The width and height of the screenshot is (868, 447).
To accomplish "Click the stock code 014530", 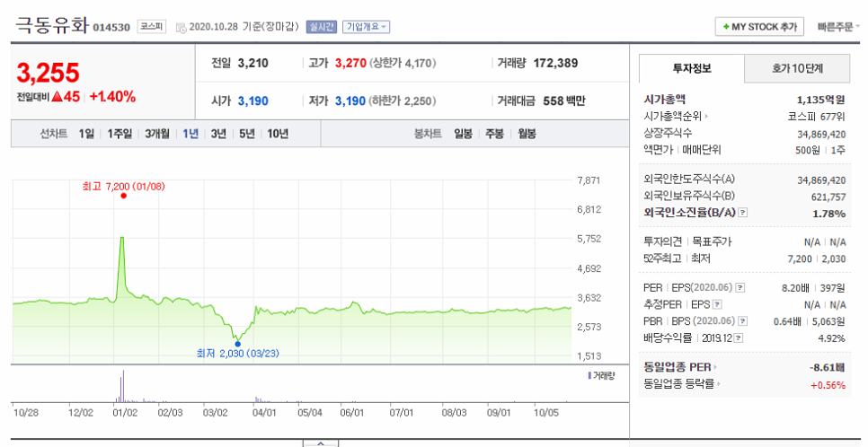I will tap(111, 27).
